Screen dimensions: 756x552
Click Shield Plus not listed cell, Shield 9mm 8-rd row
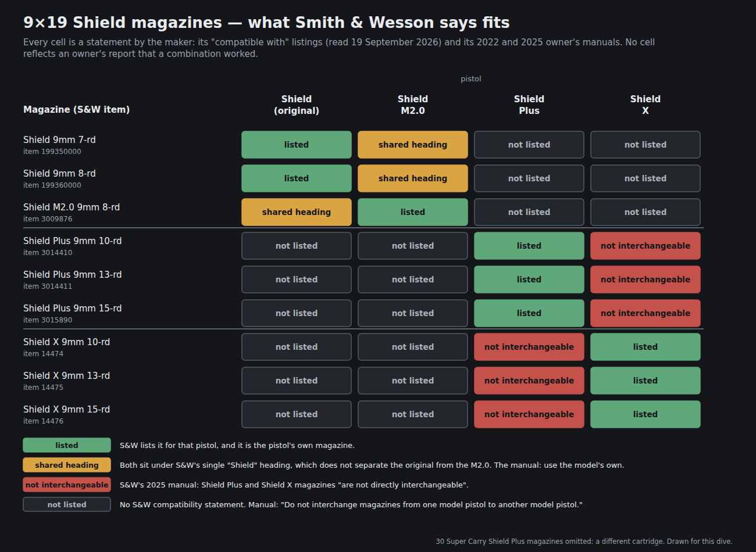tap(529, 178)
